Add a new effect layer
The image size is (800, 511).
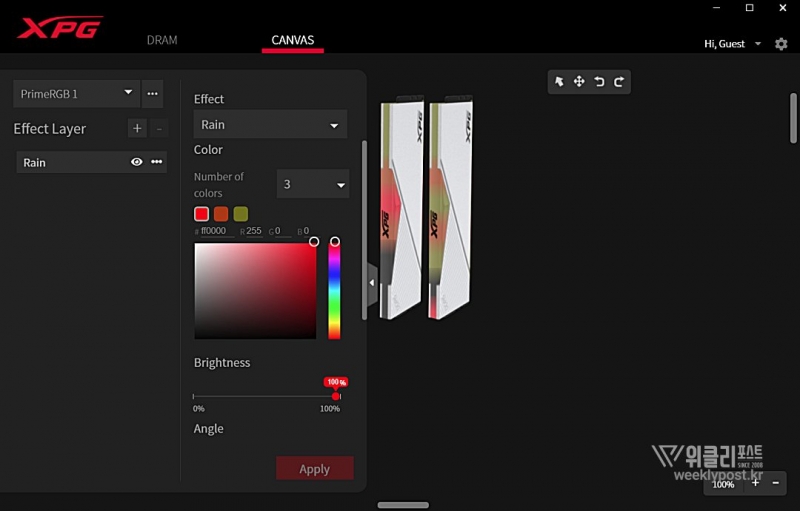tap(137, 128)
